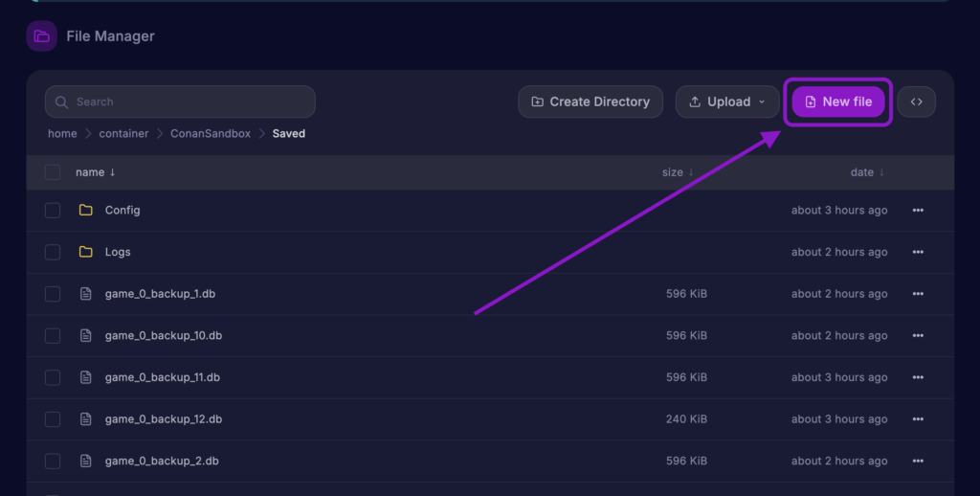
Task: Click file icon of game_0_backup_2.db
Action: pyautogui.click(x=85, y=461)
